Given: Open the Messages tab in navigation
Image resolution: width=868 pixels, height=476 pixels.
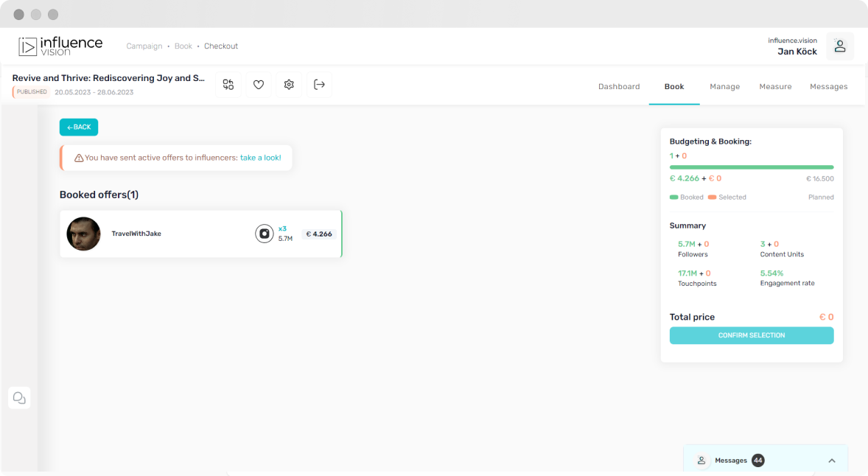Looking at the screenshot, I should (x=828, y=86).
